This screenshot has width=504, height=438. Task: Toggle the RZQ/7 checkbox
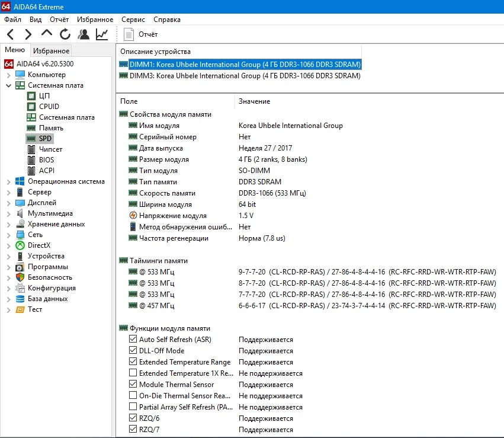(x=133, y=429)
